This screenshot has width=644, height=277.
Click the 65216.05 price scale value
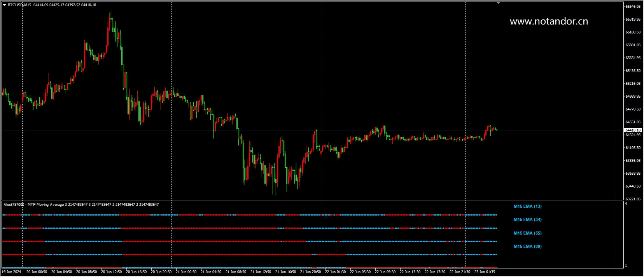pyautogui.click(x=633, y=84)
